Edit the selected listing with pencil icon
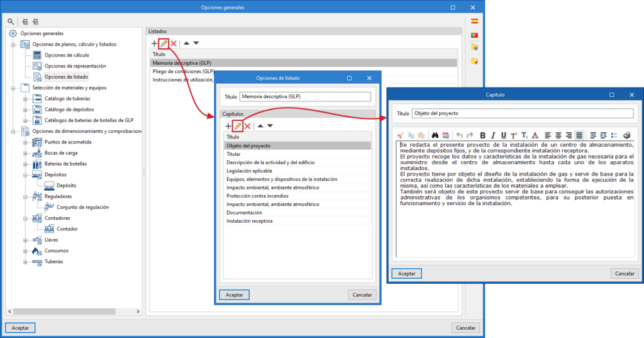Image resolution: width=644 pixels, height=338 pixels. tap(164, 43)
